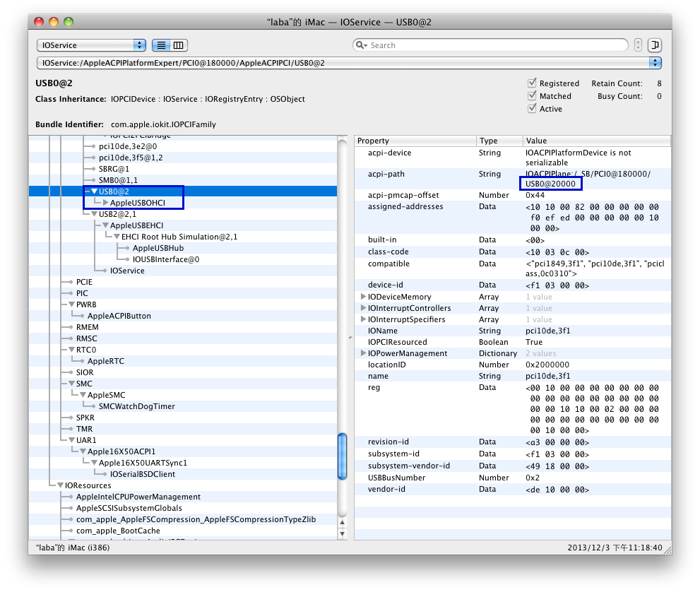Select the pci10de,3e2@0 entry
700x597 pixels.
tap(128, 146)
